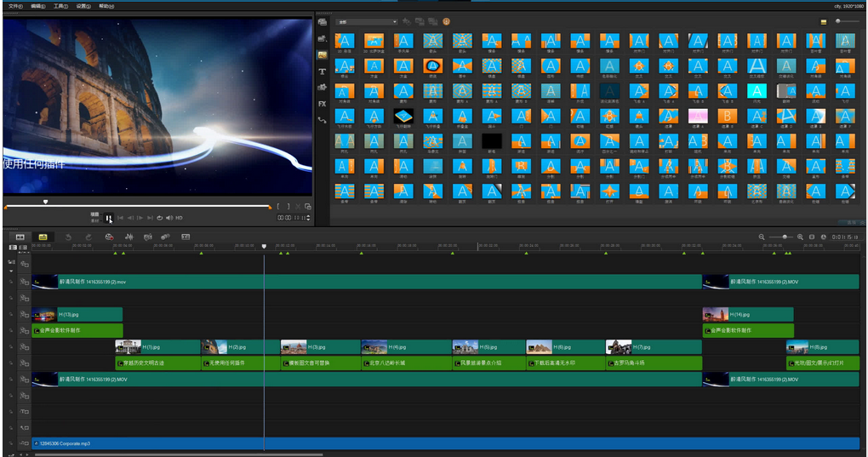
Task: Open the preview volume speaker control
Action: [x=169, y=218]
